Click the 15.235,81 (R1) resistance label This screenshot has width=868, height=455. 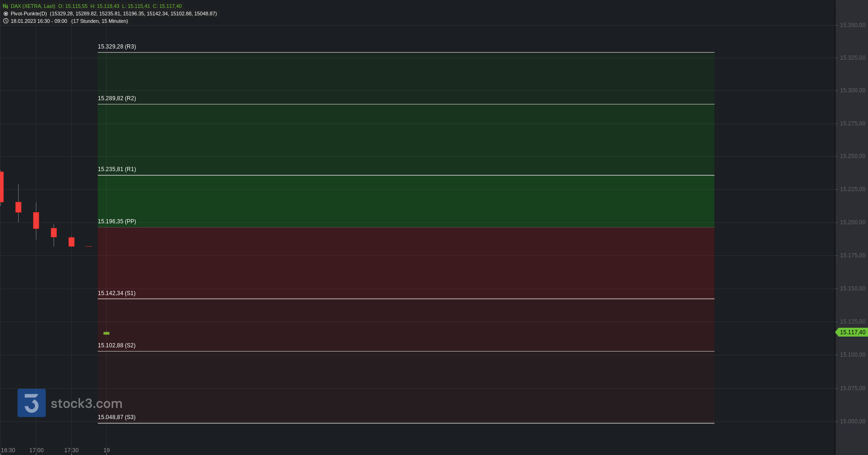(x=117, y=169)
